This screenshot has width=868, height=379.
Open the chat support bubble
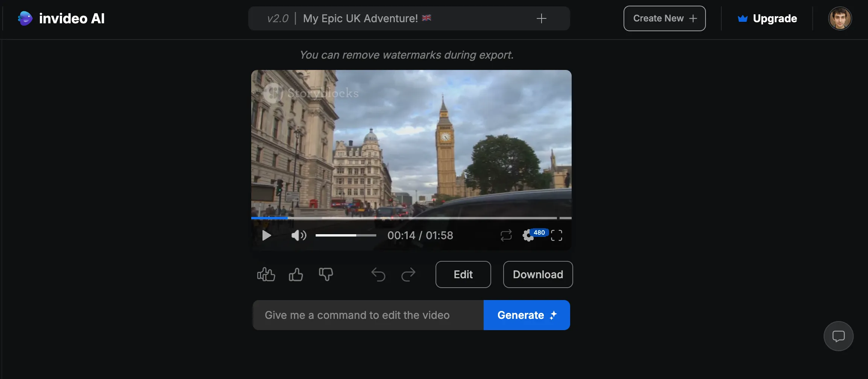pyautogui.click(x=838, y=336)
